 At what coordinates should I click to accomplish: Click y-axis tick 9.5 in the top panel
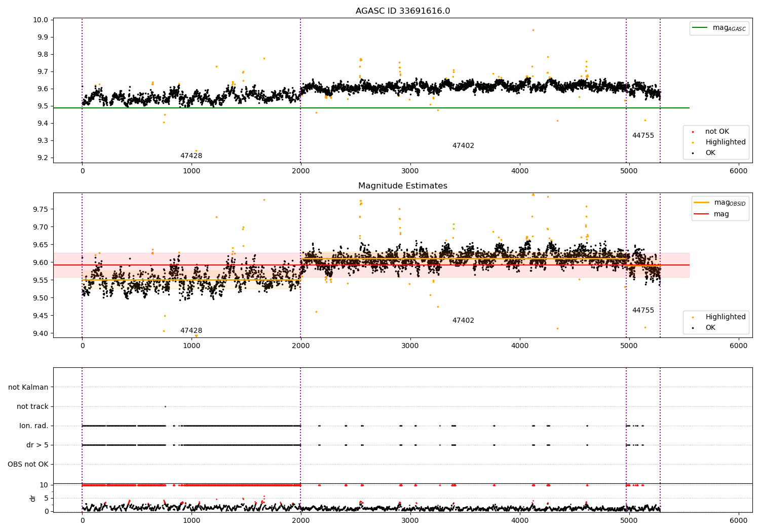pyautogui.click(x=43, y=106)
